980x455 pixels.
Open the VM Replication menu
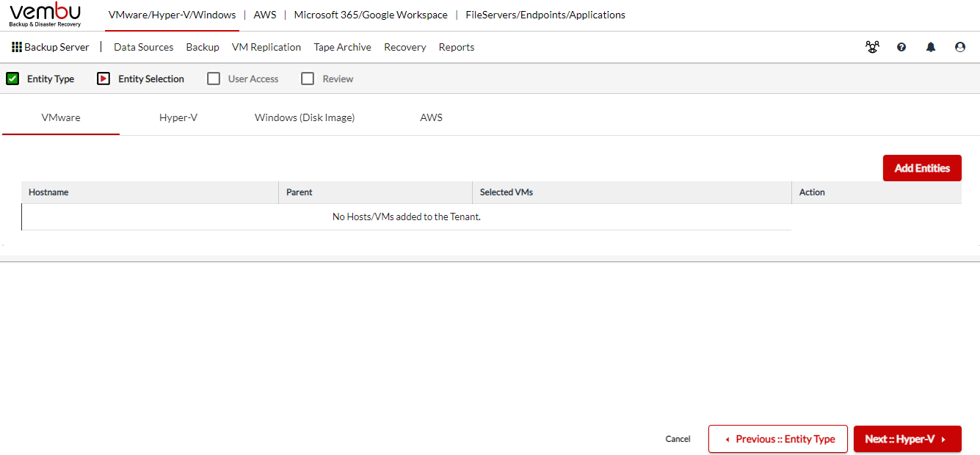pyautogui.click(x=266, y=47)
